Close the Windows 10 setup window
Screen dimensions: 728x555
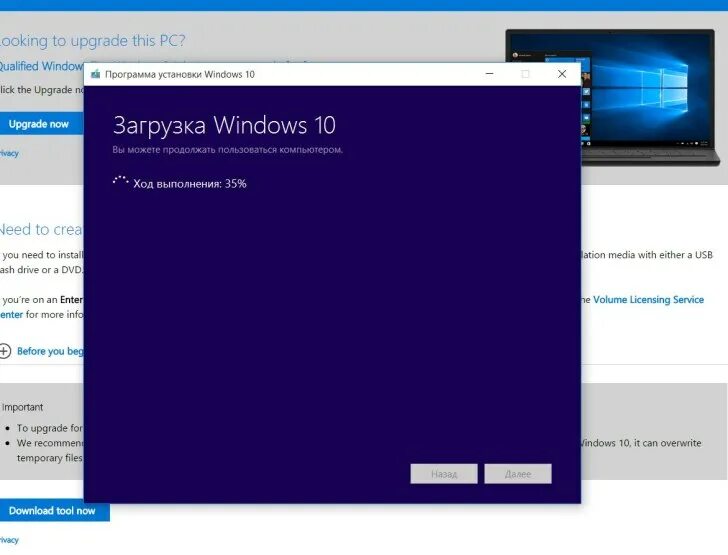point(562,74)
